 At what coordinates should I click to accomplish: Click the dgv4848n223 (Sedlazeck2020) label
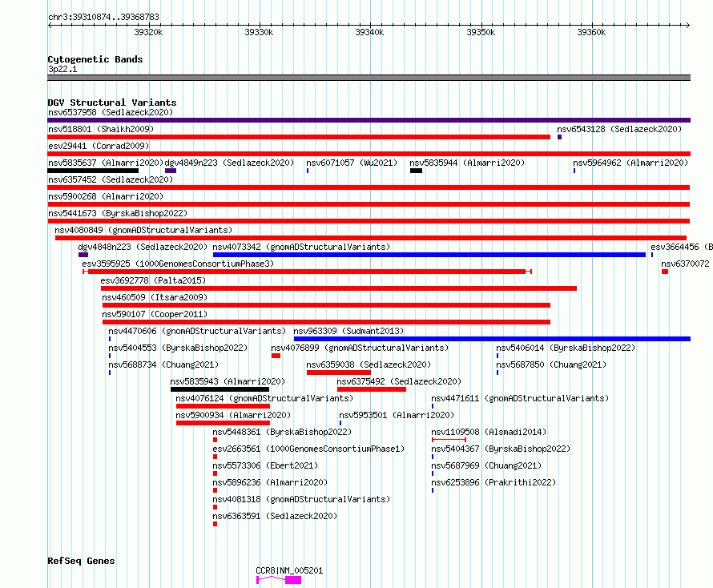pyautogui.click(x=143, y=247)
